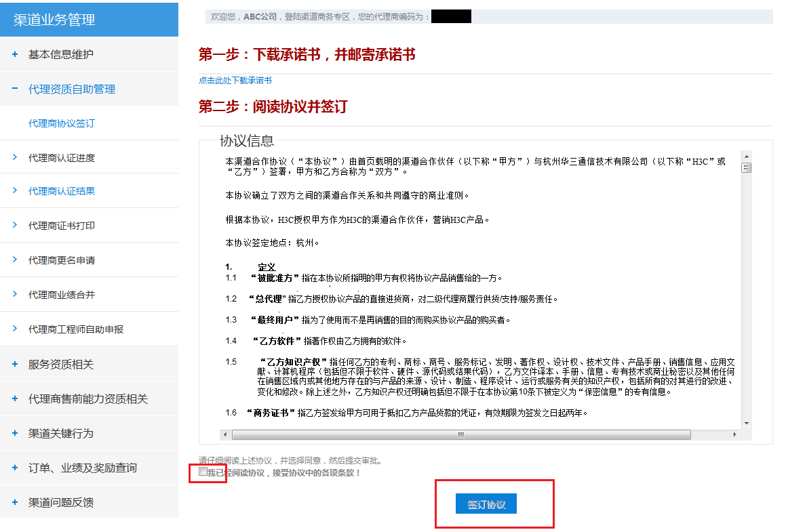Screen dimensions: 786x532
Task: Expand 代理商售前能力资质相关 plus icon
Action: point(15,398)
